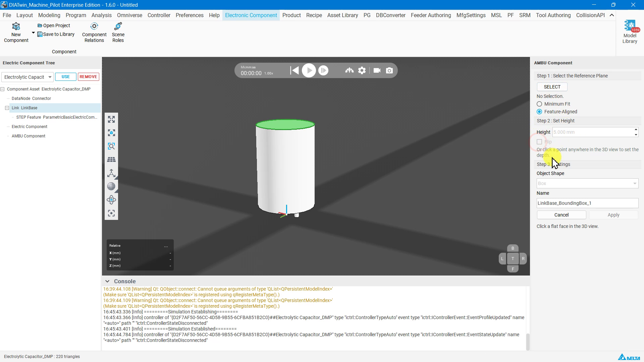Open the New Component dropdown arrow
The height and width of the screenshot is (362, 644).
pyautogui.click(x=33, y=33)
